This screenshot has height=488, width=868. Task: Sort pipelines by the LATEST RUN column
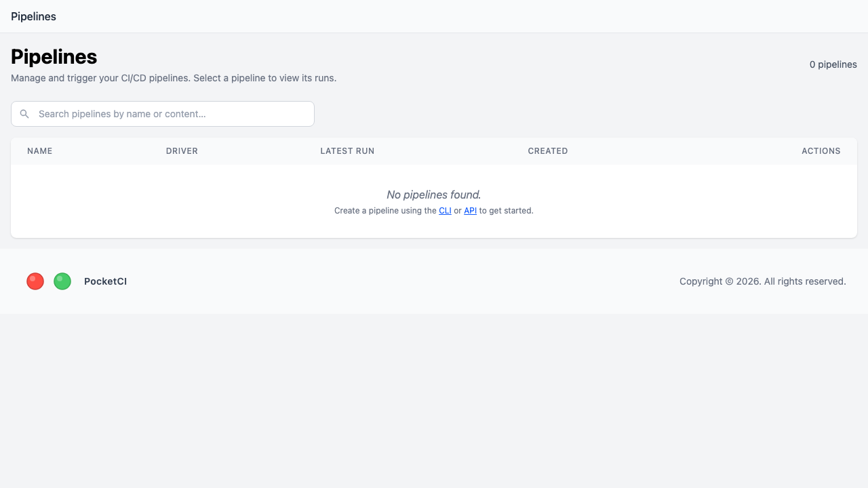[x=347, y=150]
